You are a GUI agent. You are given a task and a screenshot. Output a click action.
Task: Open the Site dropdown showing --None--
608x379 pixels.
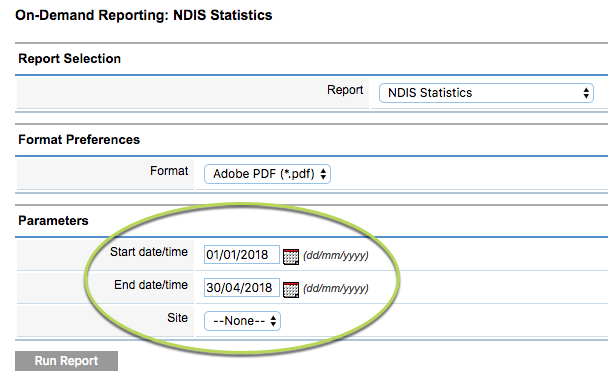coord(242,321)
